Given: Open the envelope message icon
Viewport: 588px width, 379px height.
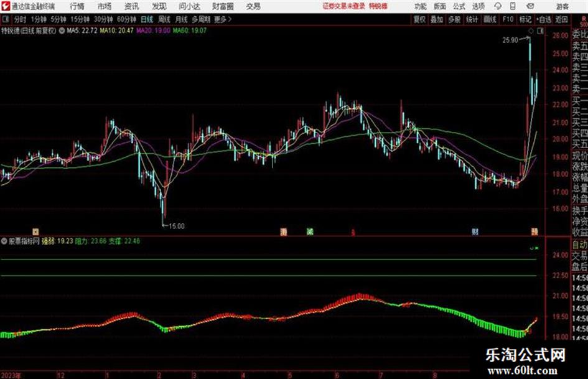Looking at the screenshot, I should pos(530,6).
